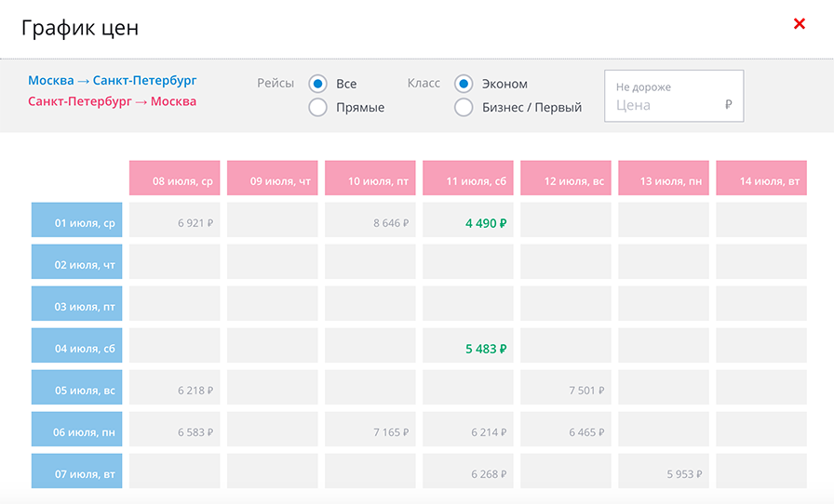Choose Бизнес / Первый class option
Screen dimensions: 834x504
pos(464,108)
